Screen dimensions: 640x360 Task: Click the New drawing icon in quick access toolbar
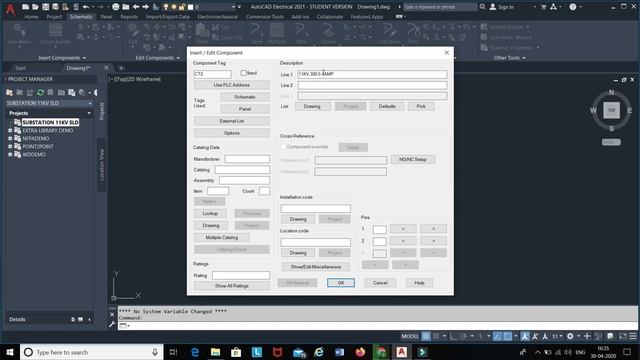(x=26, y=7)
